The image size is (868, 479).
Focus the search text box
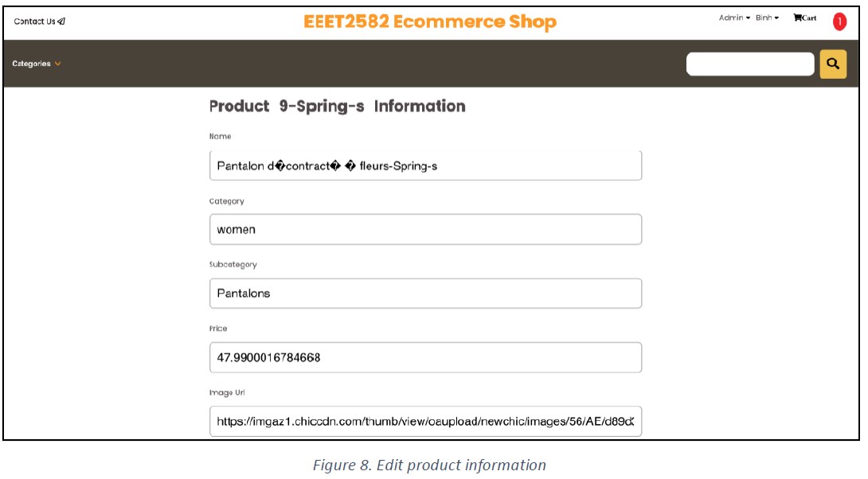(750, 64)
